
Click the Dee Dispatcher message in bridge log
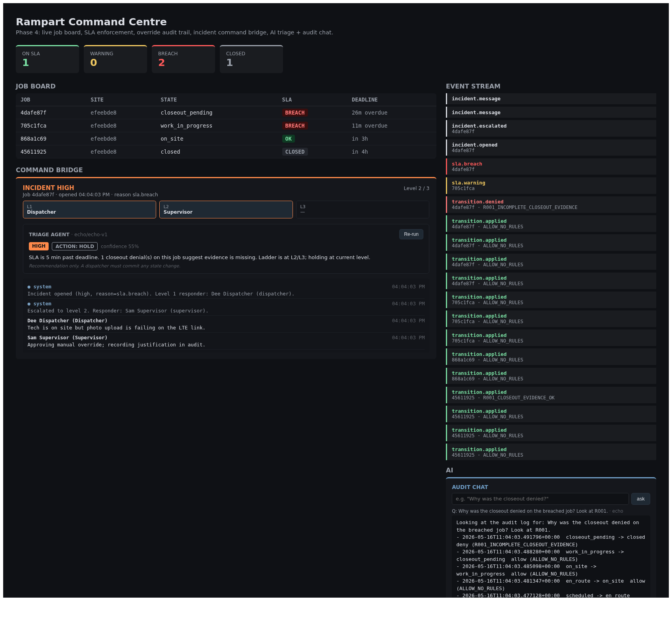[x=226, y=324]
